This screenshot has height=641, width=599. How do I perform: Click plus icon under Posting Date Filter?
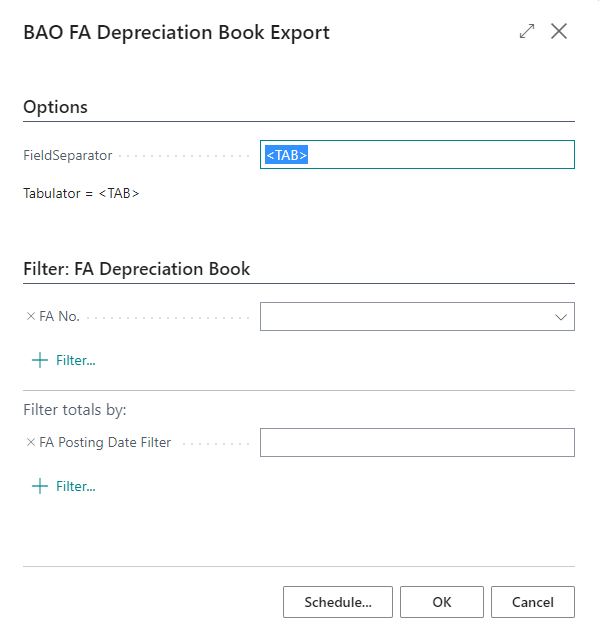click(40, 486)
